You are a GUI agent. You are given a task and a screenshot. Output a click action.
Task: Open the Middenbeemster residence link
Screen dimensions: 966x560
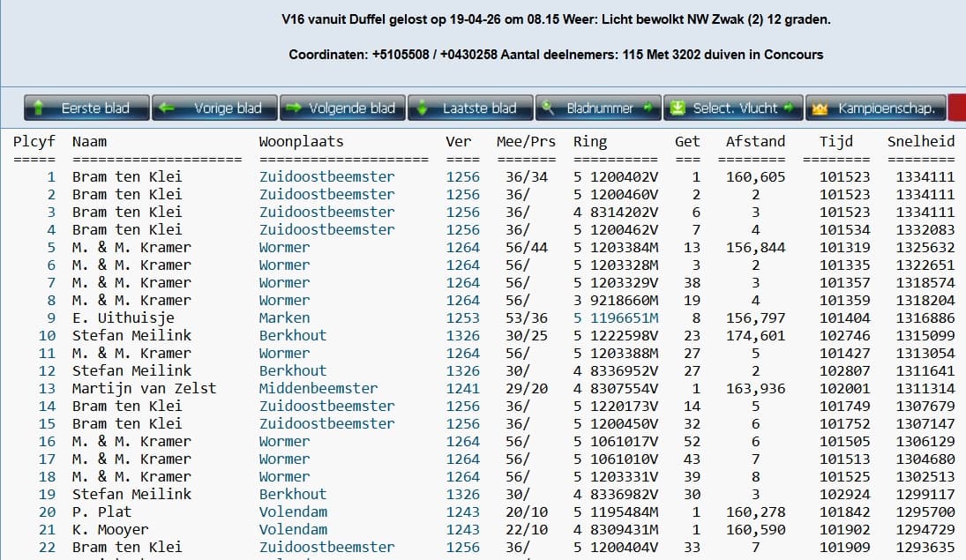click(x=318, y=388)
